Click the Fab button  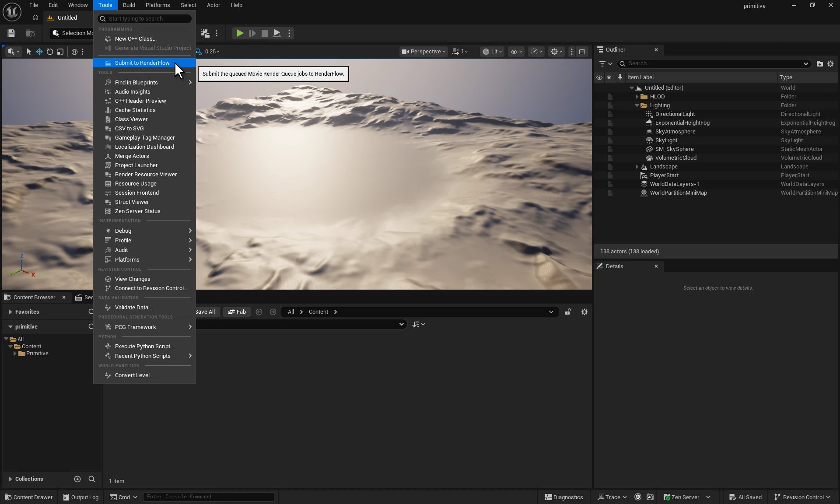pos(237,312)
